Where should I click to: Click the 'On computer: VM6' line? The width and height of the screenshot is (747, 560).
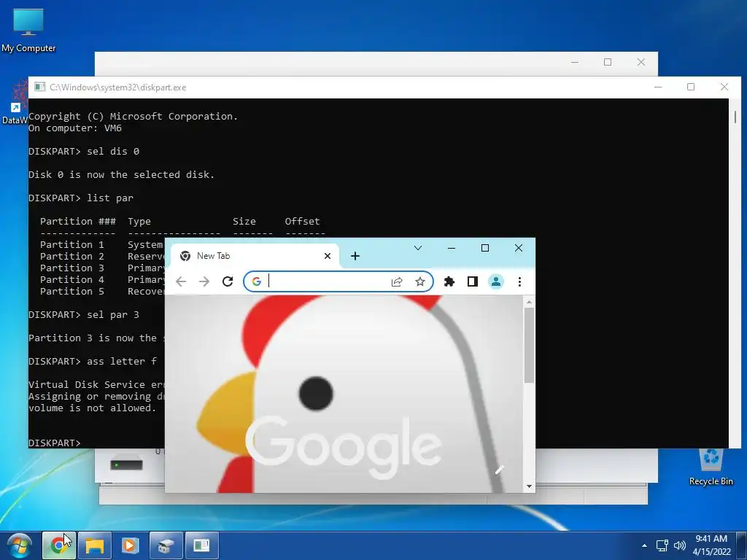75,128
